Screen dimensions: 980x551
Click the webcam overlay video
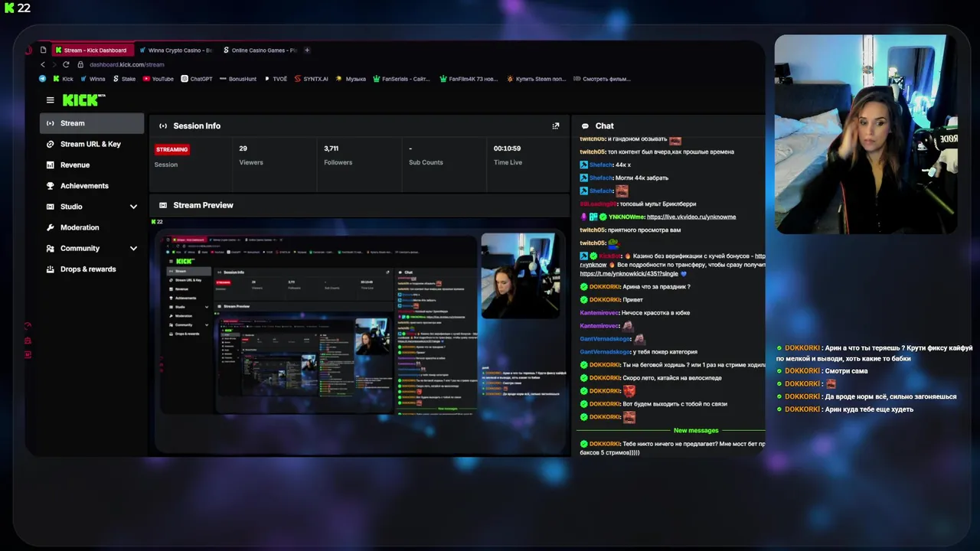[866, 134]
